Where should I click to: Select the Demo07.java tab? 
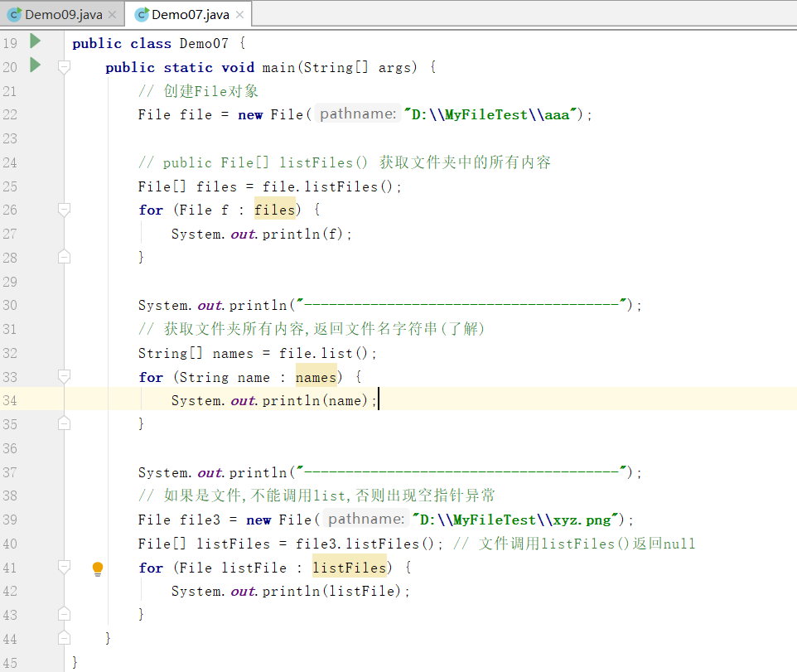pos(189,14)
